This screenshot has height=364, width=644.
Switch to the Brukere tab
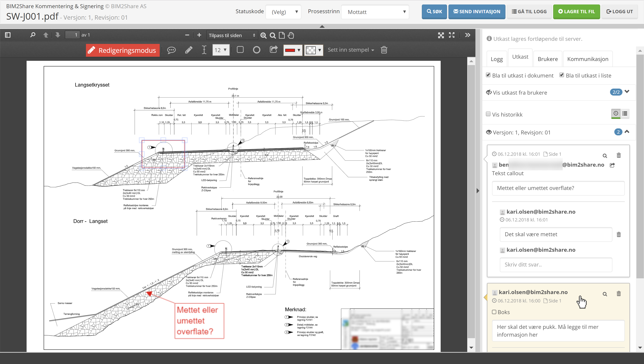548,59
